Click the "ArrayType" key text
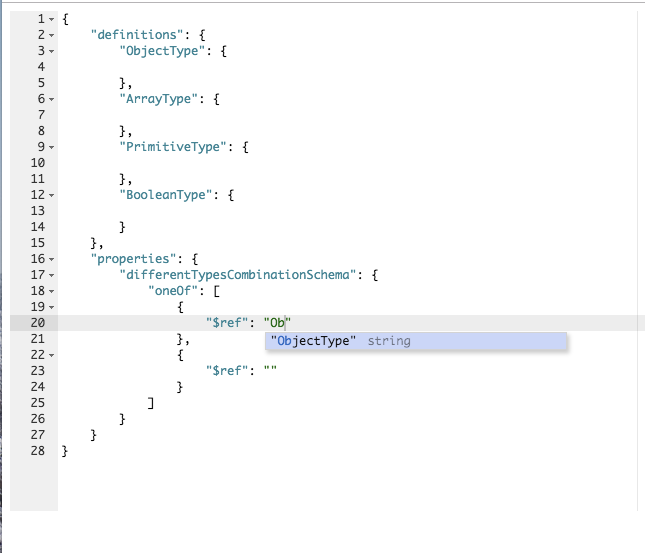Screen dimensions: 645x553 [158, 99]
